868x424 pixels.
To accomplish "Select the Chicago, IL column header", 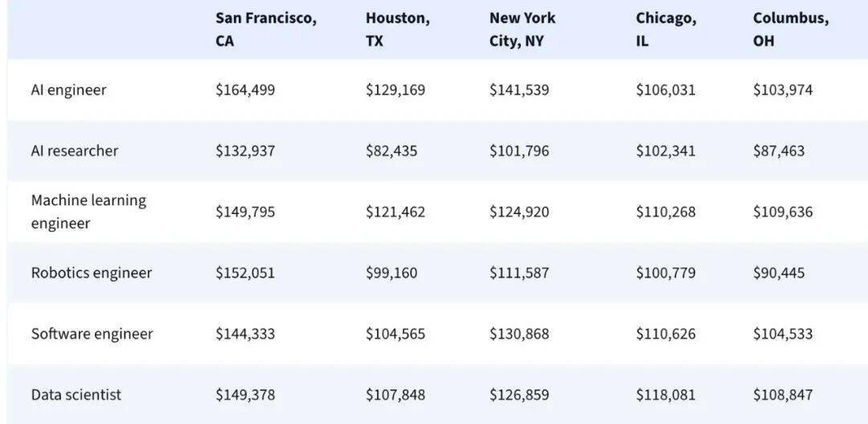I will tap(665, 29).
